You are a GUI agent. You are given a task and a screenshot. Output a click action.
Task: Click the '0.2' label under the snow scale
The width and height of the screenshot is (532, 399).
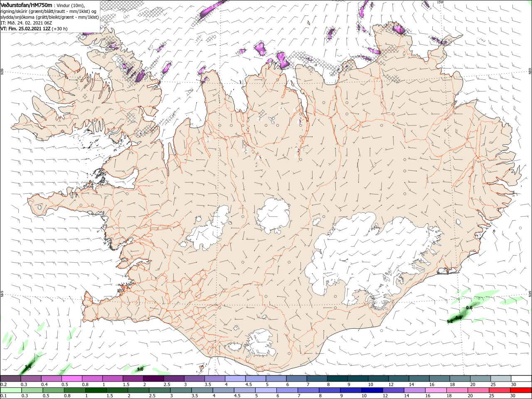3,384
